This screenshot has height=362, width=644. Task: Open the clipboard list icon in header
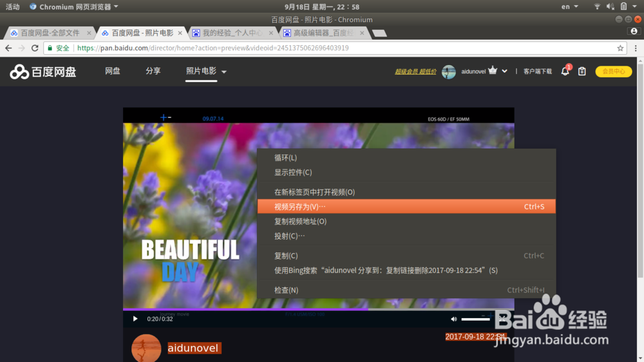(x=582, y=71)
